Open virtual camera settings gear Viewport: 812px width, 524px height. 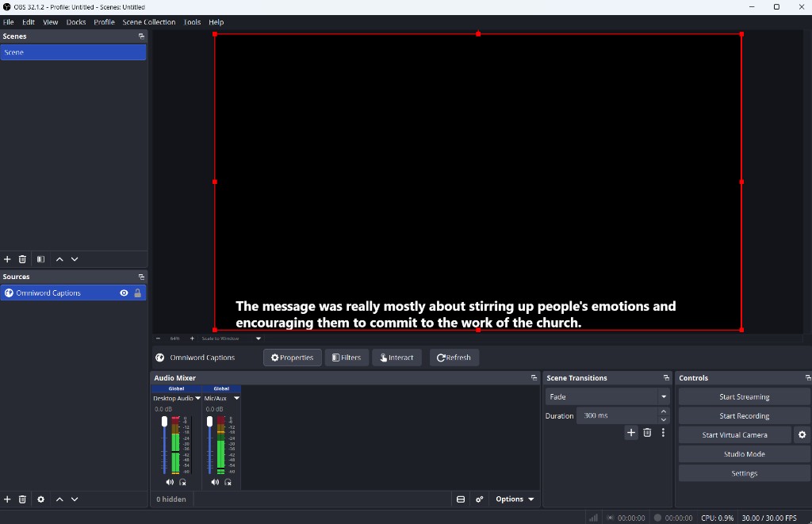(x=802, y=435)
